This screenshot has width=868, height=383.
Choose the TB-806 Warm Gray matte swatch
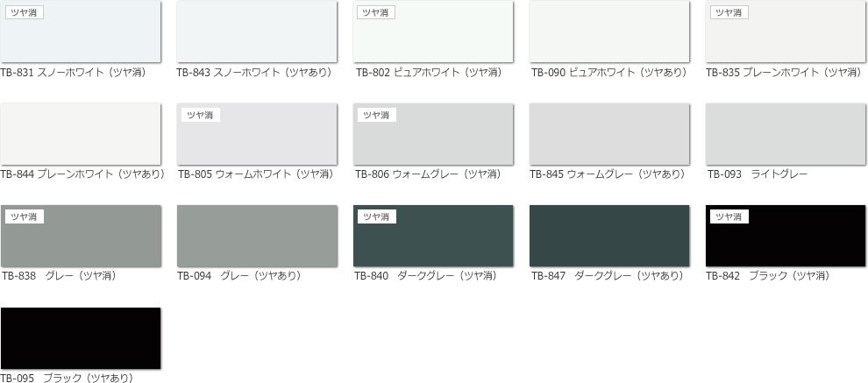433,138
